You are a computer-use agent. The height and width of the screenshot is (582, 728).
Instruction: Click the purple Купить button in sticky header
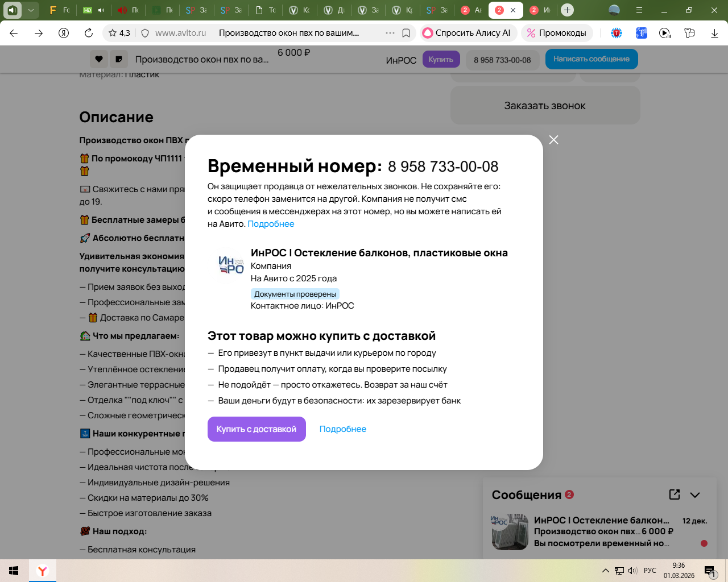[441, 59]
